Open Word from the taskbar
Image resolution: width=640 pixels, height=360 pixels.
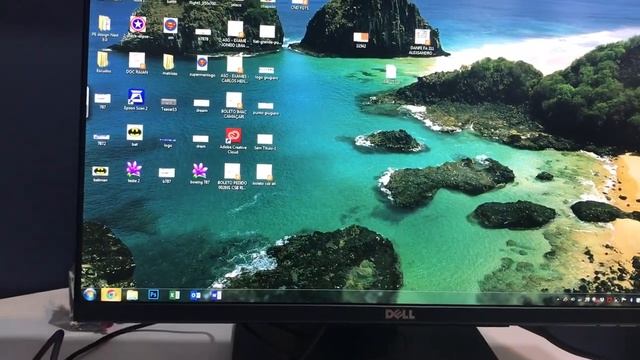coord(216,295)
